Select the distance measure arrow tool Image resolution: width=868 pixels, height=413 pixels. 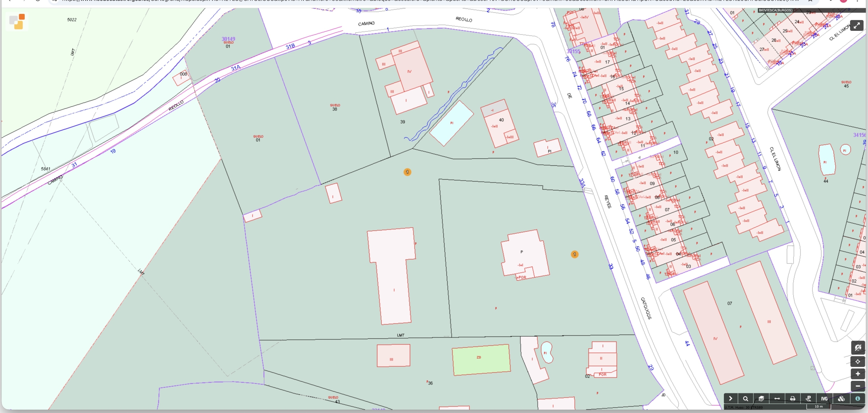[x=777, y=398]
